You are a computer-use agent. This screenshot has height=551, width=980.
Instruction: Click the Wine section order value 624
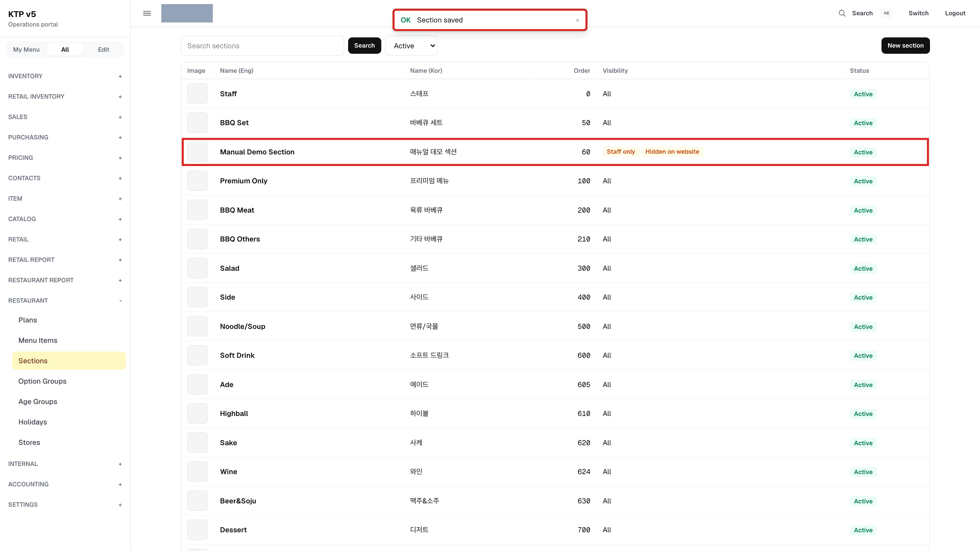[x=584, y=471]
